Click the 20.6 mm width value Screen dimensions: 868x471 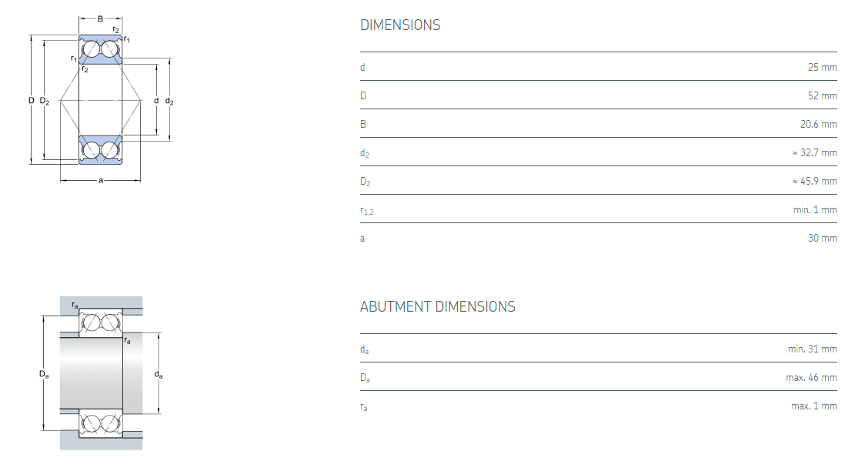pos(818,125)
